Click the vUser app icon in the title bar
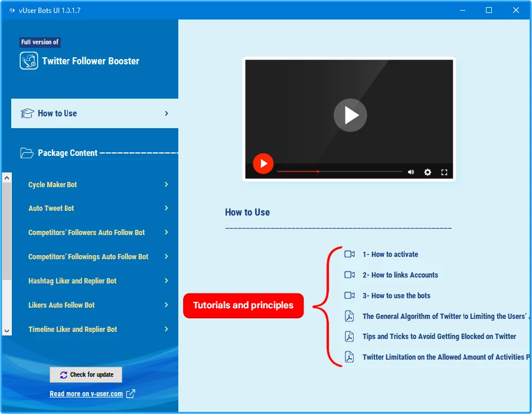 (x=12, y=10)
